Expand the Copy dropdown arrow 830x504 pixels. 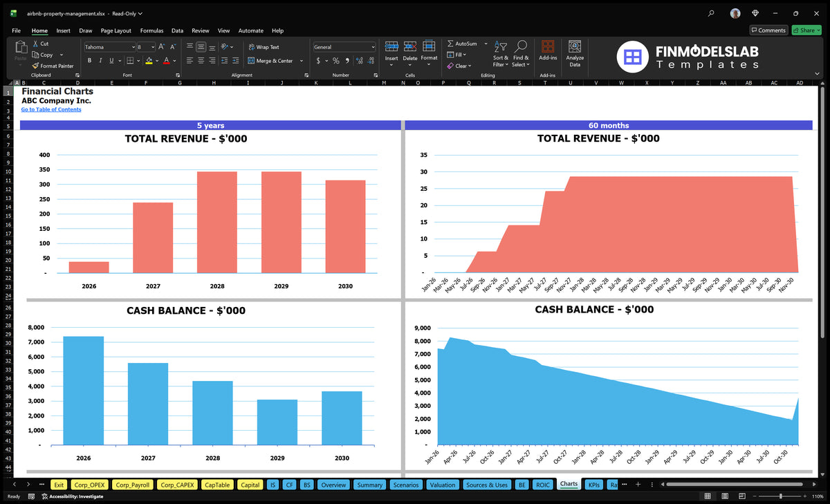[62, 55]
